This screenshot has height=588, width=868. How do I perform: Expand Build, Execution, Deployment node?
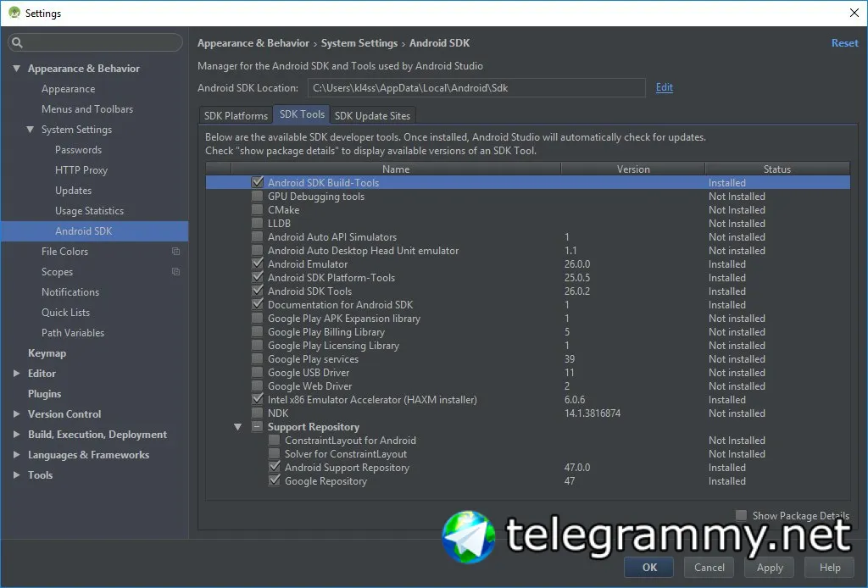click(17, 435)
